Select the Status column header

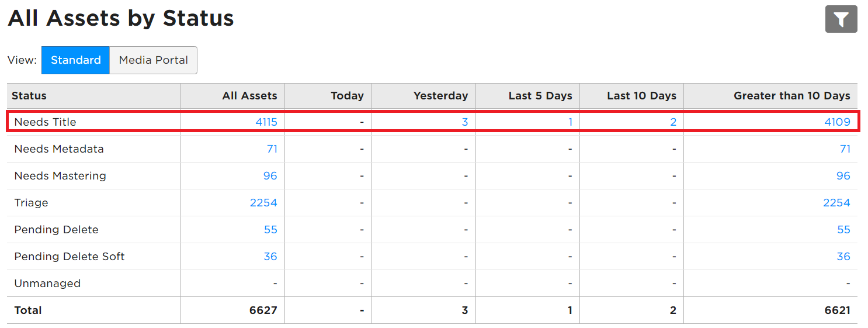(x=29, y=96)
